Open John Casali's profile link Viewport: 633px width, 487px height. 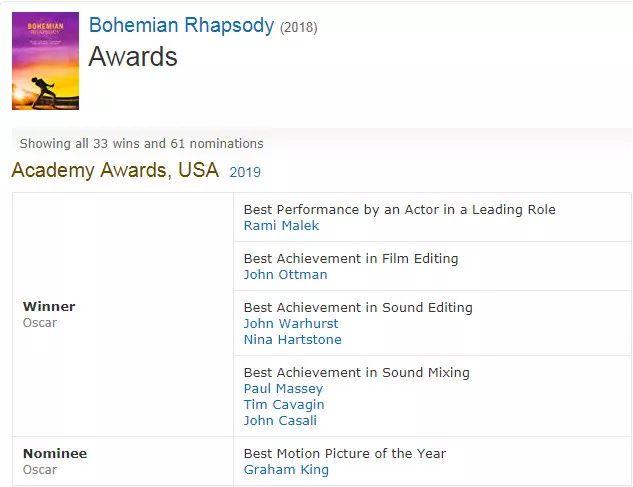point(280,421)
